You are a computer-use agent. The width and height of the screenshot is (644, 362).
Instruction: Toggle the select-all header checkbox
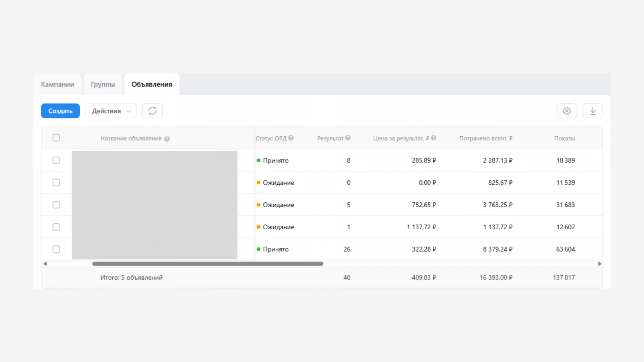point(56,138)
